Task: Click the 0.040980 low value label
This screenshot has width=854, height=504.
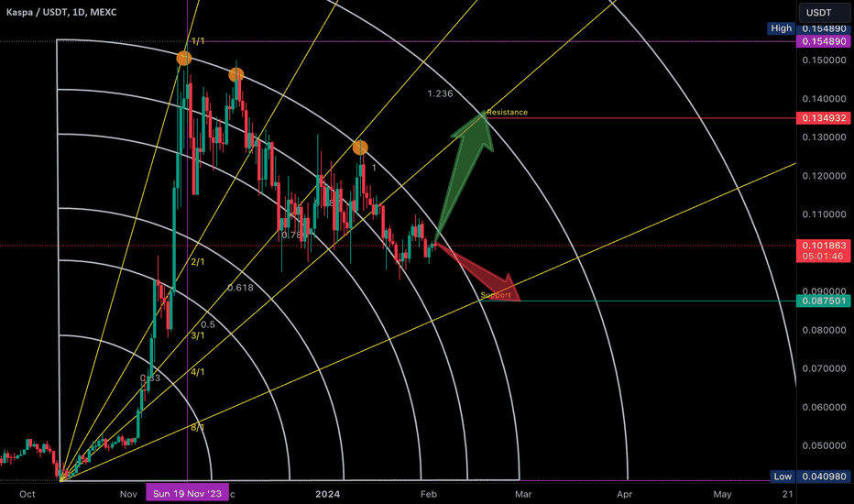Action: (x=824, y=477)
